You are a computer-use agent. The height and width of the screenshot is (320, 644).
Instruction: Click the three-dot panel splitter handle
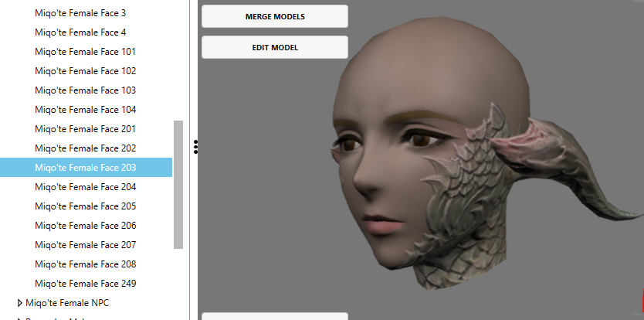(196, 147)
